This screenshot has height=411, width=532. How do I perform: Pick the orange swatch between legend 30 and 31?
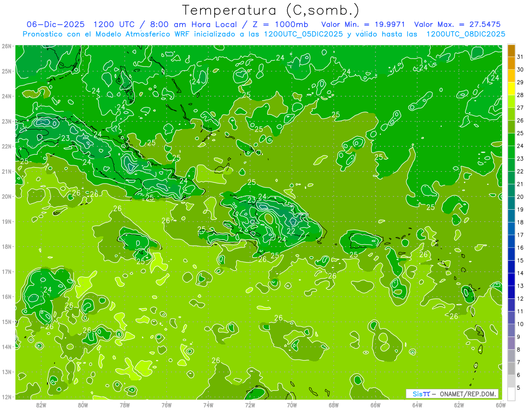(511, 63)
